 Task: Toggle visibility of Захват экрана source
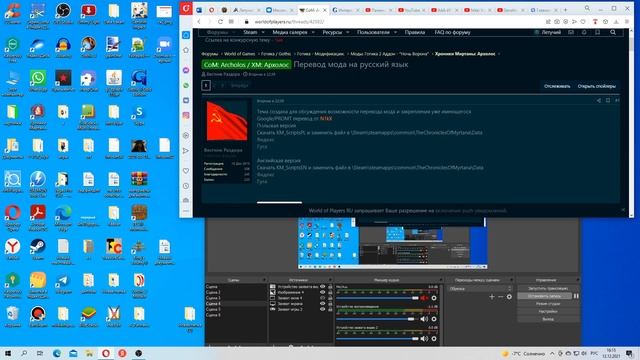point(322,304)
